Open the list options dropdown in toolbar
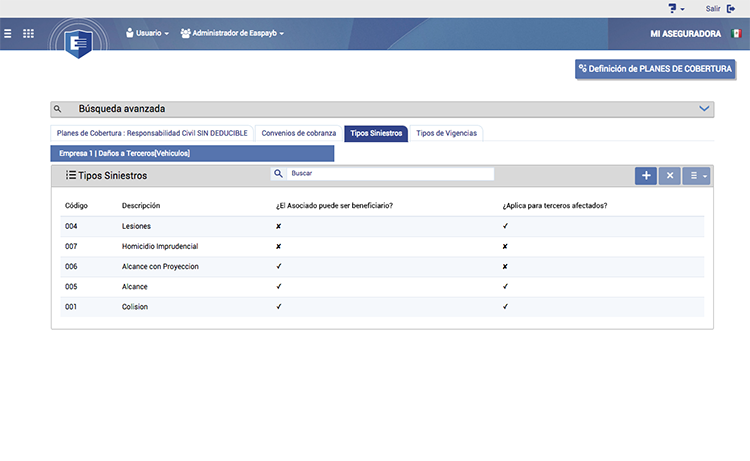The image size is (750, 461). [696, 175]
